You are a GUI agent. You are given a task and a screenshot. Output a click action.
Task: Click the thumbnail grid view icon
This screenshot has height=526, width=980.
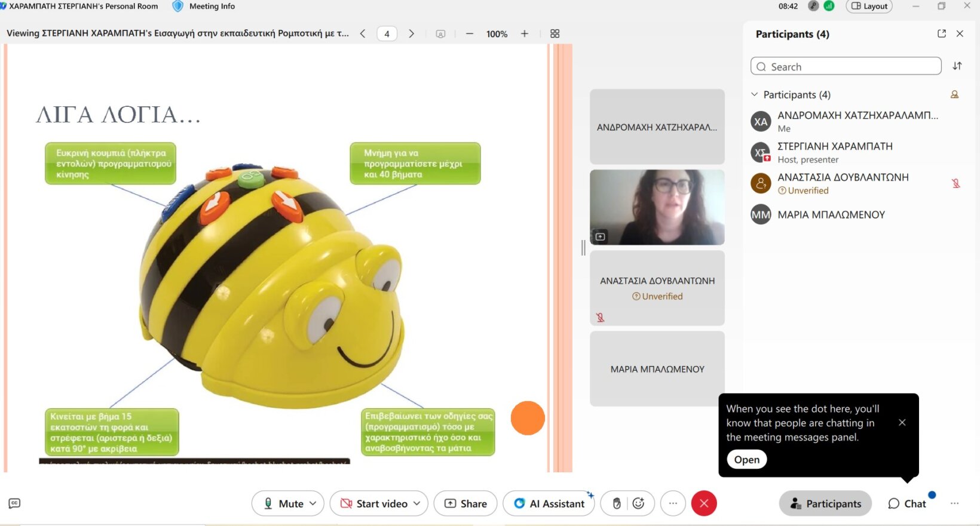555,34
